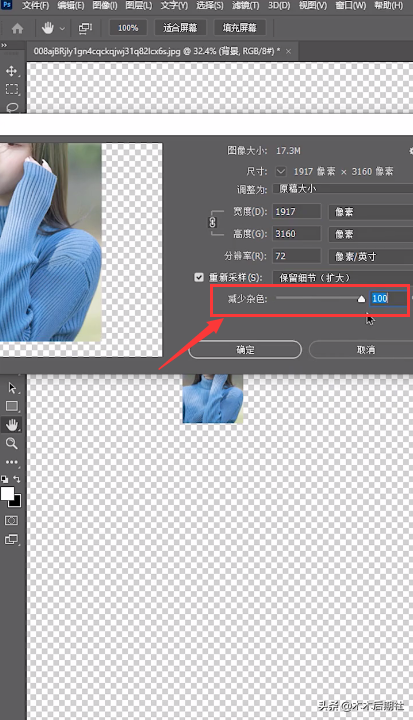Screen dimensions: 413x720
Task: Click the 适合屏幕 button
Action: pyautogui.click(x=180, y=28)
